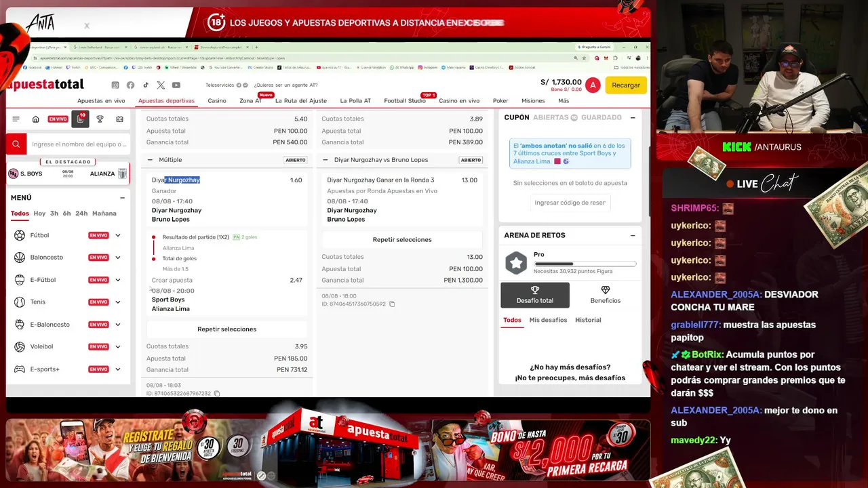Select the Voleibol sport icon
Viewport: 868px width, 488px height.
(x=20, y=347)
